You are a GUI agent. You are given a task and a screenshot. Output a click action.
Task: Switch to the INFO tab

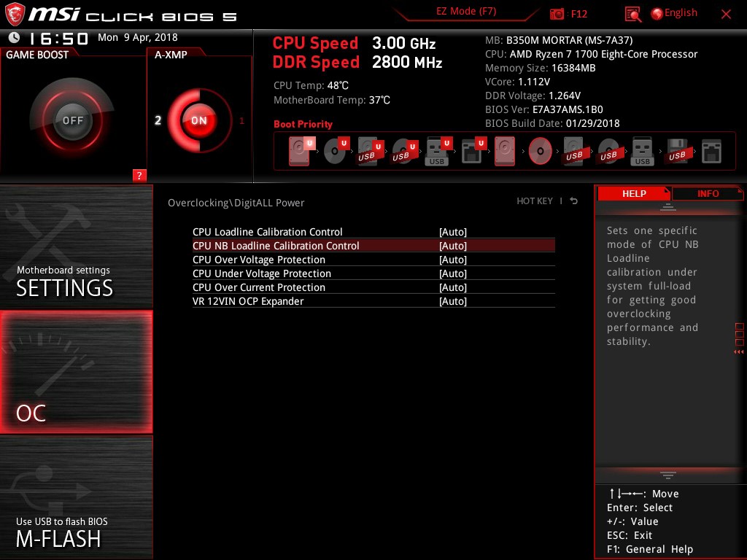(708, 193)
